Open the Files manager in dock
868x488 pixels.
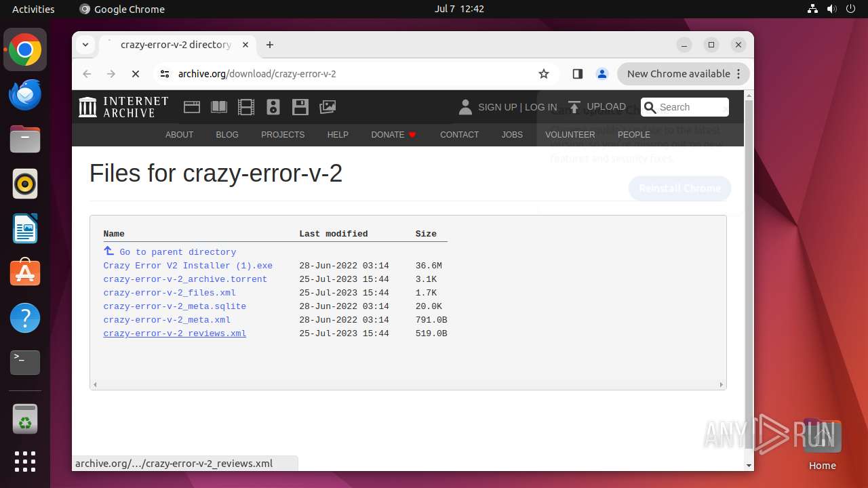pos(25,140)
